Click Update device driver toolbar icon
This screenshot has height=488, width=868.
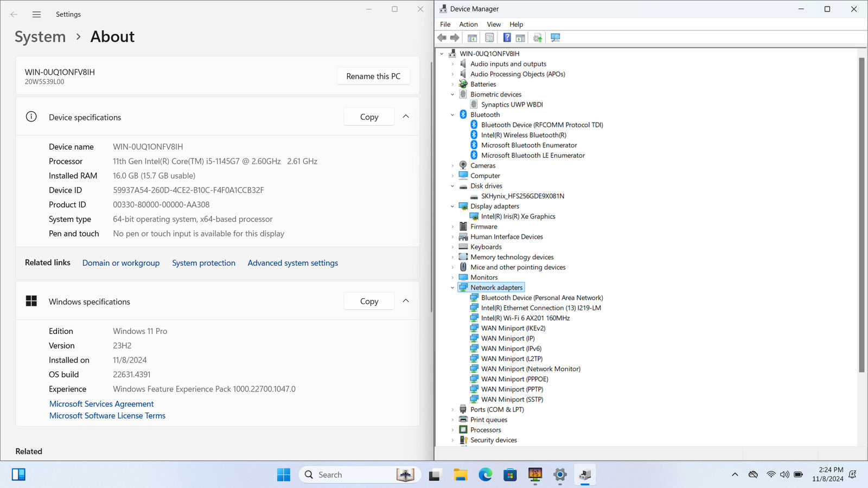(x=538, y=37)
